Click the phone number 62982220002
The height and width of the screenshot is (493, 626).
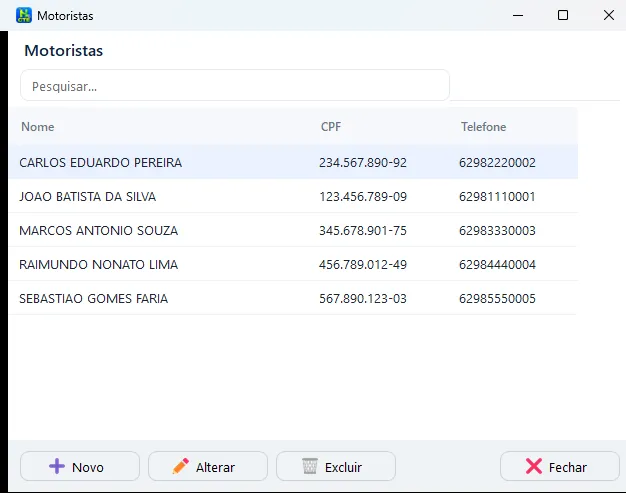497,162
